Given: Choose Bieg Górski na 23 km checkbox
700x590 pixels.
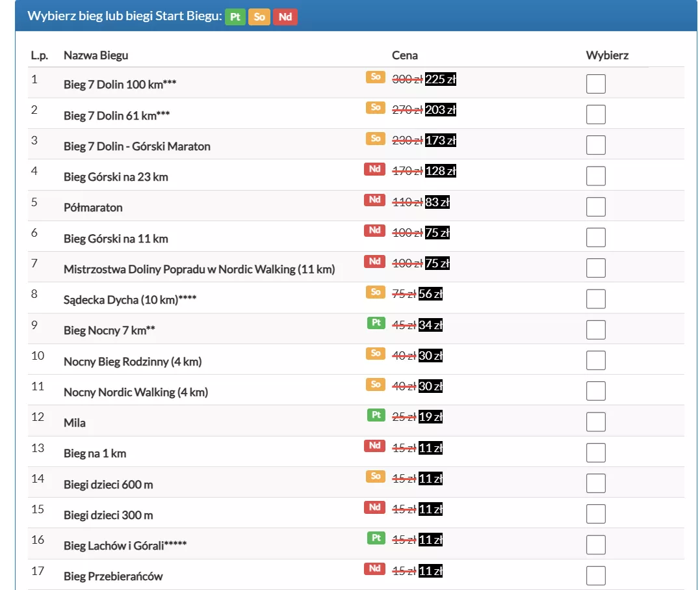Looking at the screenshot, I should pos(595,176).
